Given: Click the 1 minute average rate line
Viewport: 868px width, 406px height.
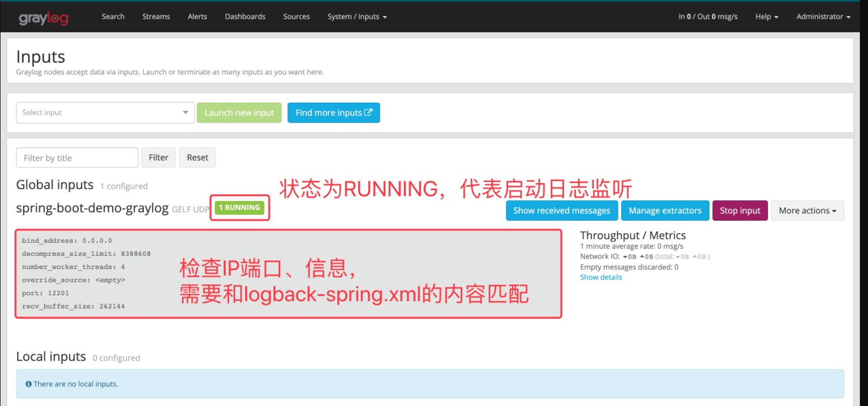Looking at the screenshot, I should pos(631,246).
